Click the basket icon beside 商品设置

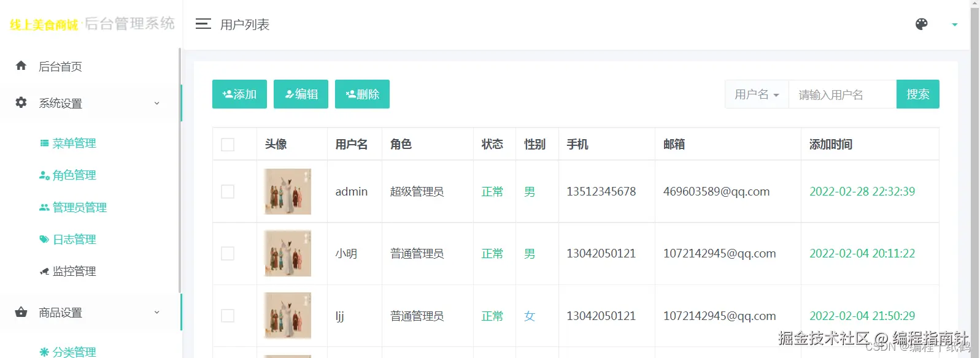pos(21,312)
